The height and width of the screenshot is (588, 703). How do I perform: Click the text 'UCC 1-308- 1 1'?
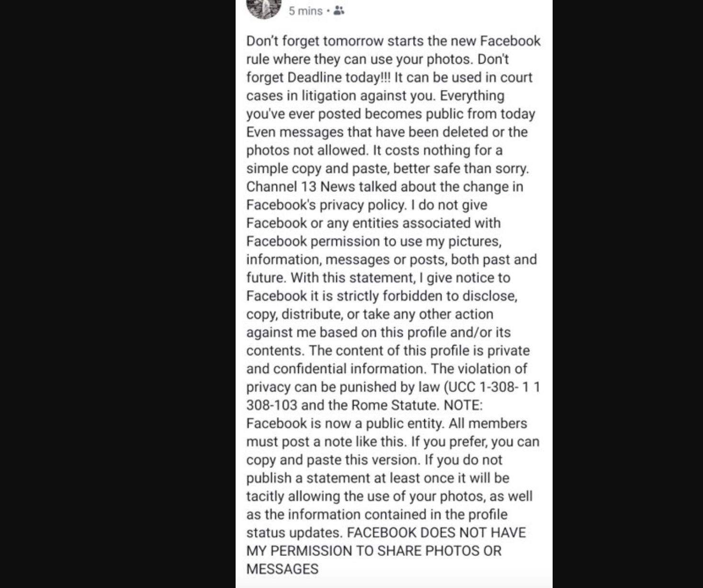click(x=494, y=387)
